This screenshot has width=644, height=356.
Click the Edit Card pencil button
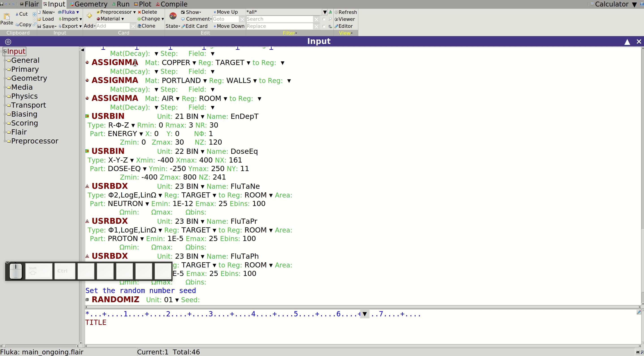tap(194, 26)
